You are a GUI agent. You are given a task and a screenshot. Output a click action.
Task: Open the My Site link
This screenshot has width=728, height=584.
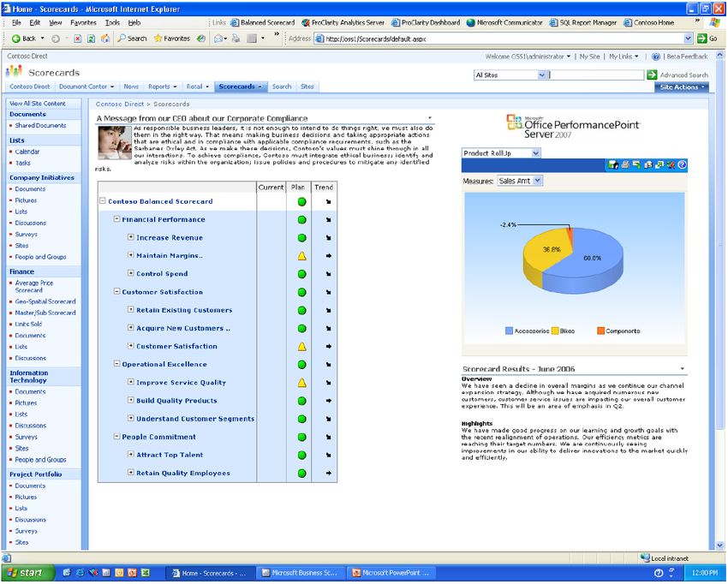tap(589, 57)
